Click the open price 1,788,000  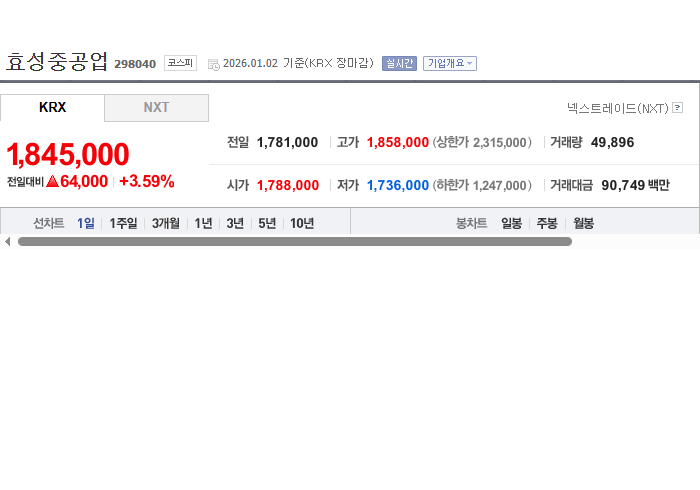point(288,185)
